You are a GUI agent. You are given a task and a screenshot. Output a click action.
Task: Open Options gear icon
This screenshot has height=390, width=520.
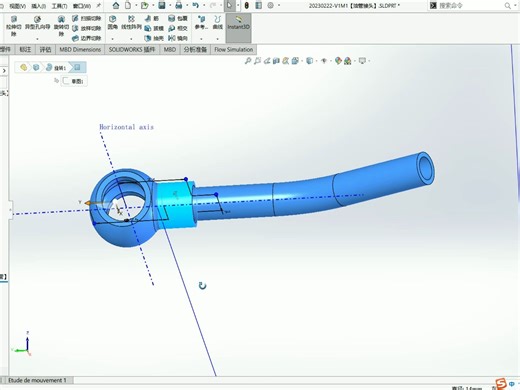(x=271, y=5)
